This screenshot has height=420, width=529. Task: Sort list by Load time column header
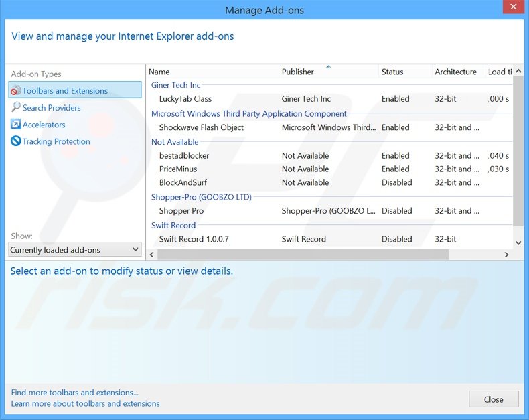499,72
